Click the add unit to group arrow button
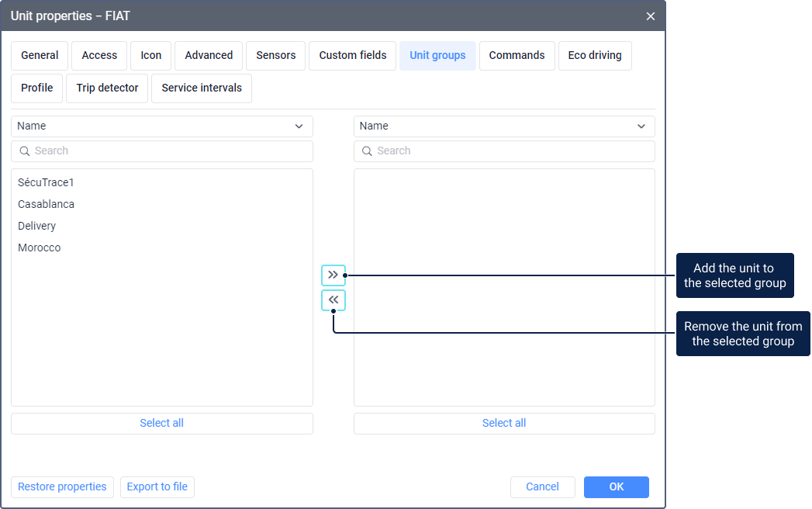This screenshot has width=812, height=509. [x=333, y=275]
